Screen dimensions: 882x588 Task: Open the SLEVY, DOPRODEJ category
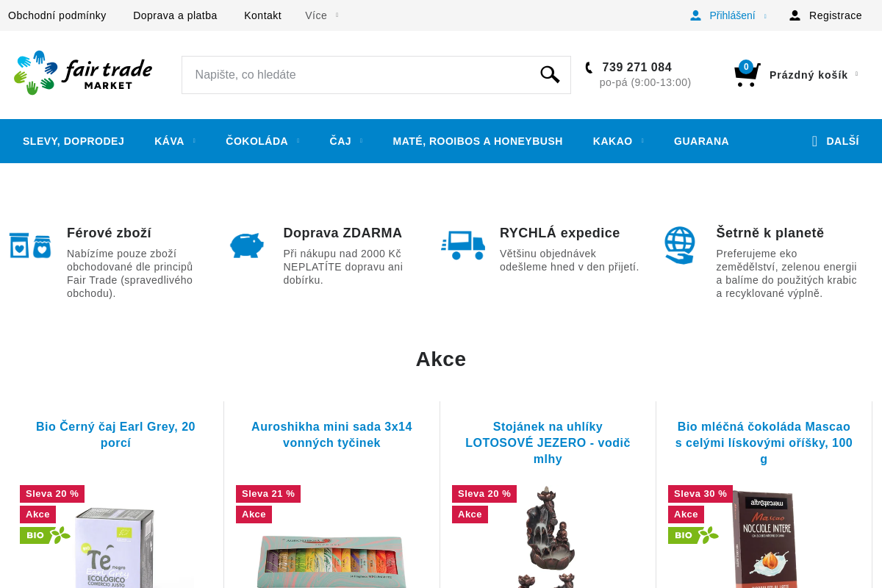[73, 141]
